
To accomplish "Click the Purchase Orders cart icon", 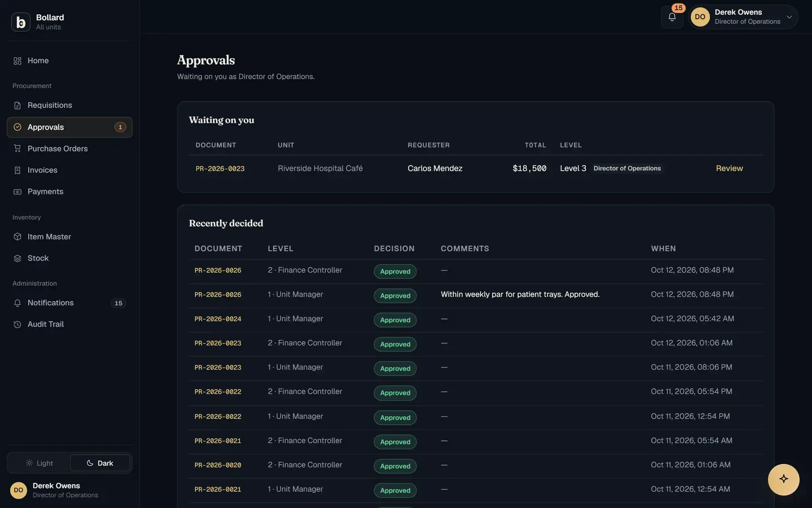I will point(17,148).
